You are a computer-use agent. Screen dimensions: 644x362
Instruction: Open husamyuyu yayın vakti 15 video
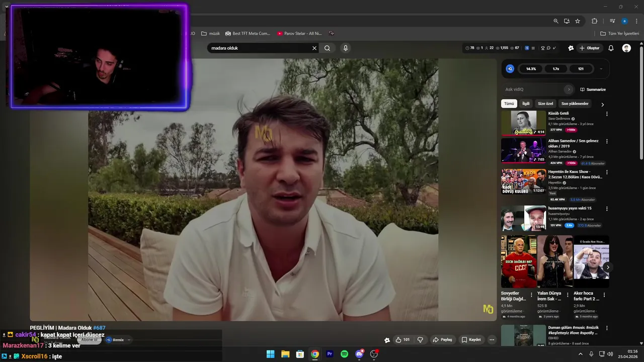pos(523,218)
